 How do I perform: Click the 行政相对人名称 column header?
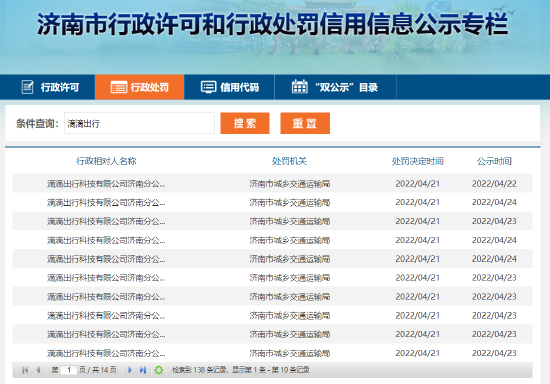click(106, 161)
